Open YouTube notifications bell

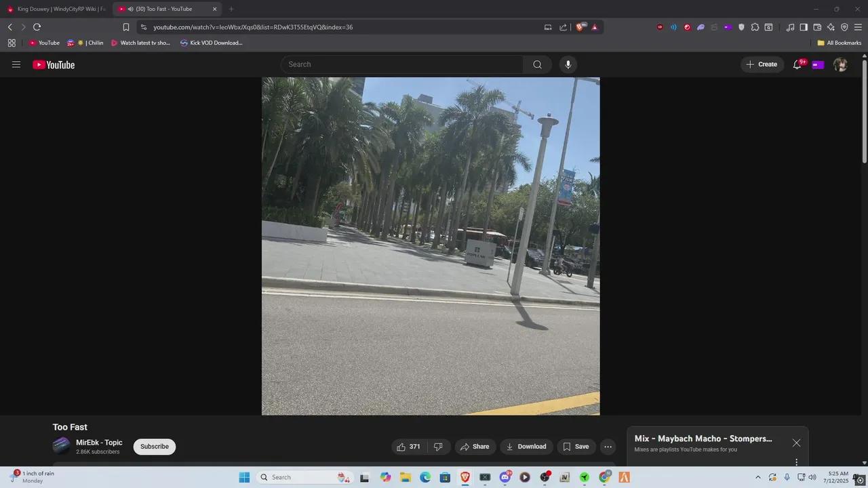click(x=797, y=64)
